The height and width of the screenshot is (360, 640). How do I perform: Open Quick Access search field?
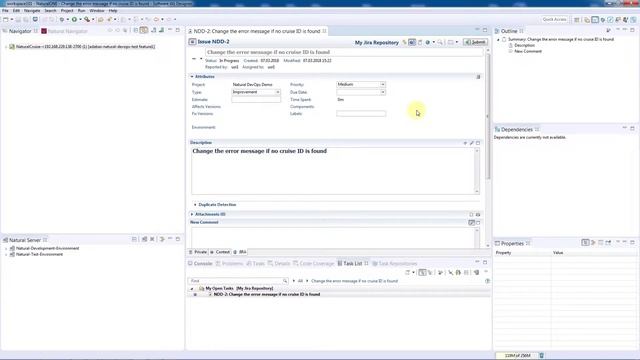(554, 19)
